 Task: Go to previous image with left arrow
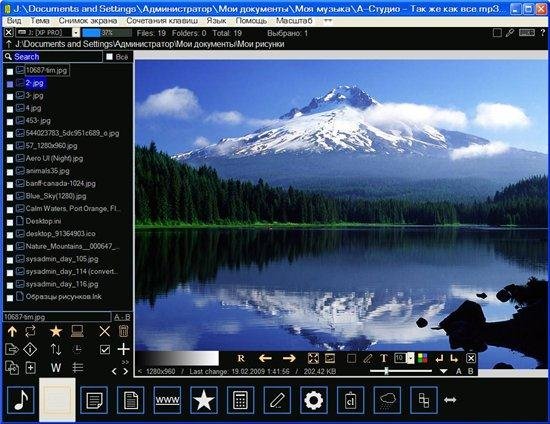click(265, 358)
